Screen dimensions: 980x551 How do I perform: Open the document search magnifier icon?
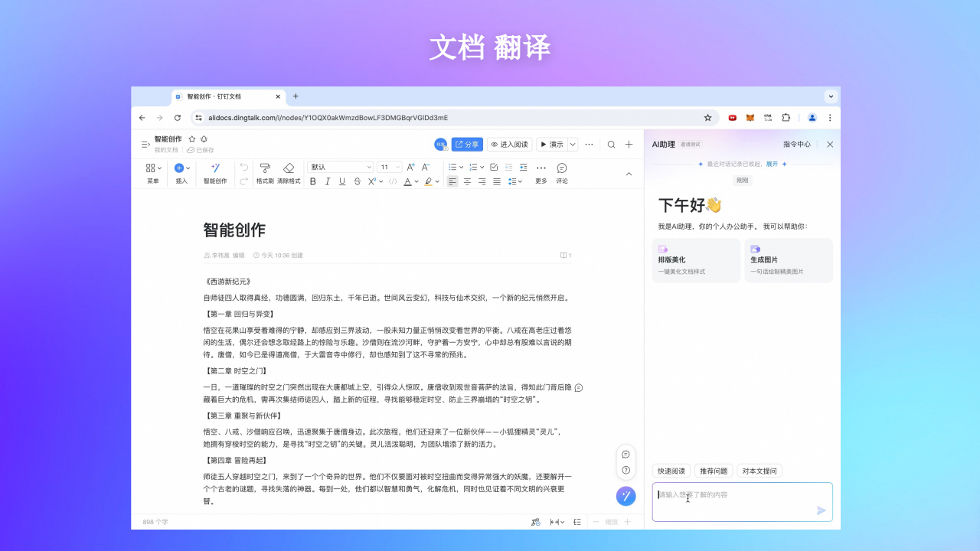610,144
